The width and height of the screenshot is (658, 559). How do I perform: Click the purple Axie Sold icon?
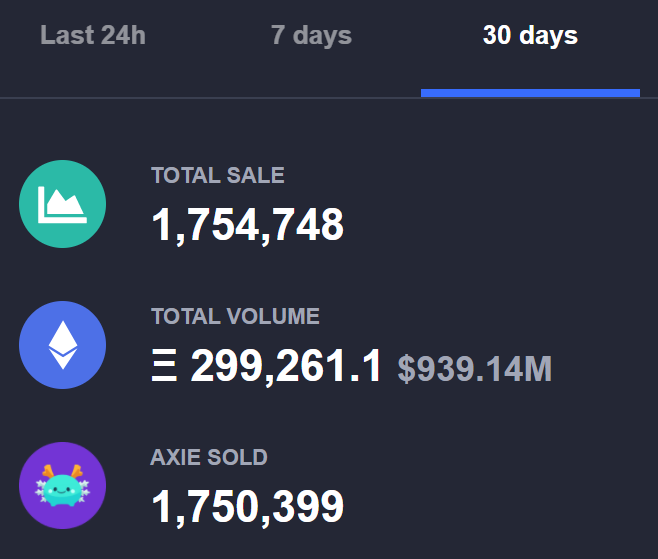tap(62, 486)
